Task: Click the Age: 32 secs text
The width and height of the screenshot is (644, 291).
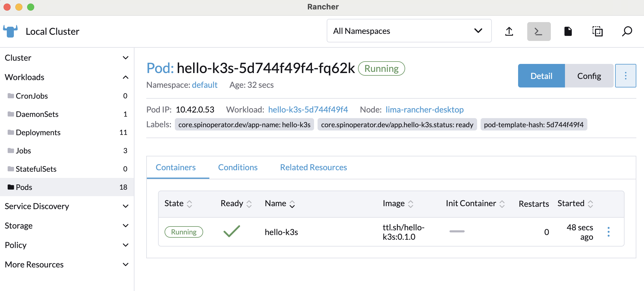Action: coord(252,85)
